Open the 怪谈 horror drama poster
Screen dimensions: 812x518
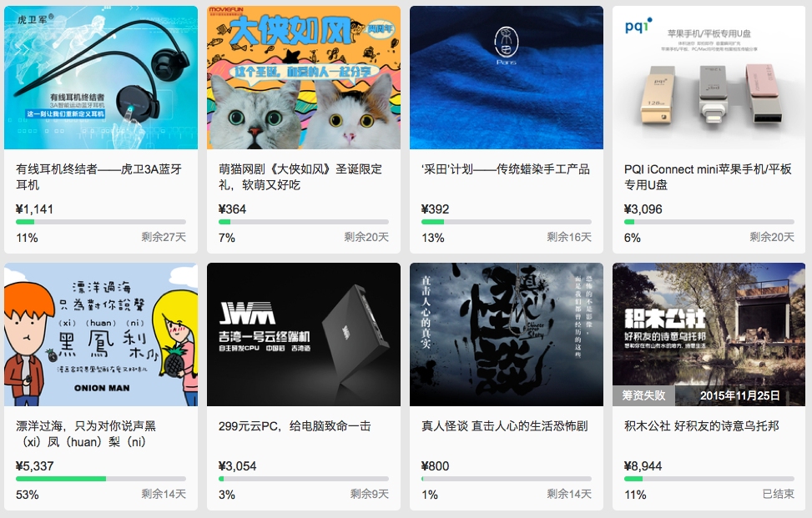tap(507, 334)
